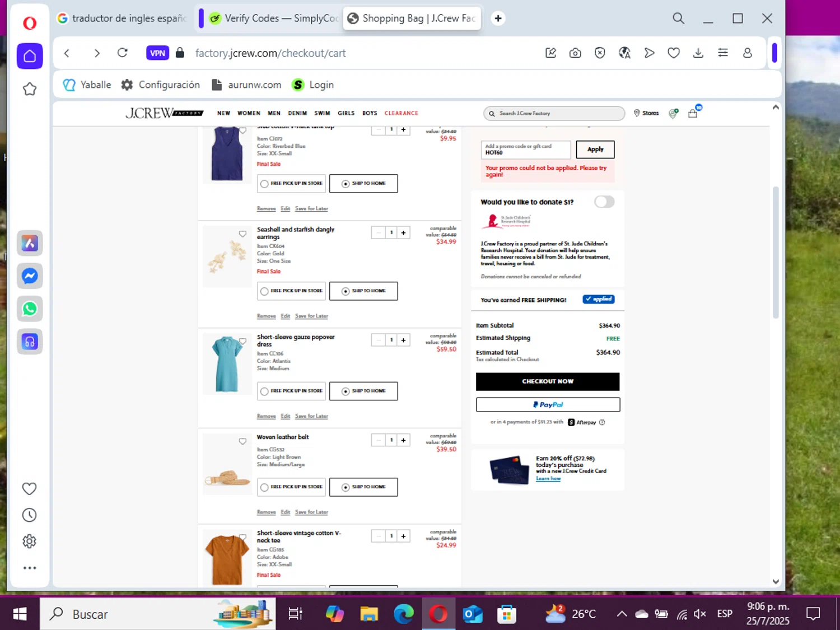Increase quantity of seashell earrings

click(x=403, y=233)
